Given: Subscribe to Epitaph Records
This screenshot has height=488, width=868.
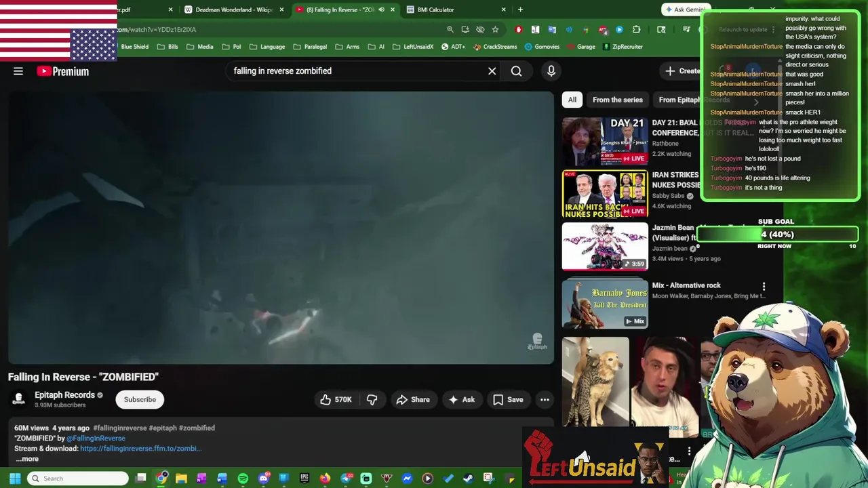Looking at the screenshot, I should click(140, 400).
